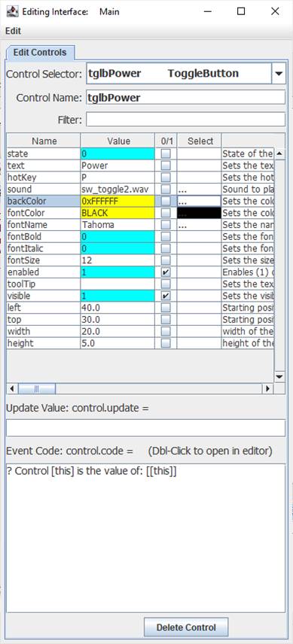Uncheck the visible row checkbox
Image resolution: width=293 pixels, height=644 pixels.
[166, 296]
